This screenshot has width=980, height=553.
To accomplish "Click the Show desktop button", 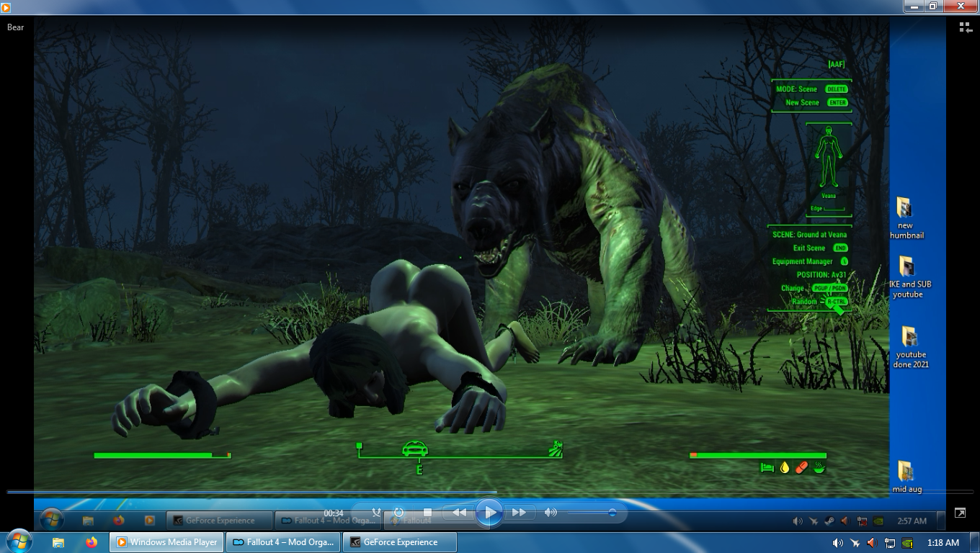I will pyautogui.click(x=974, y=542).
